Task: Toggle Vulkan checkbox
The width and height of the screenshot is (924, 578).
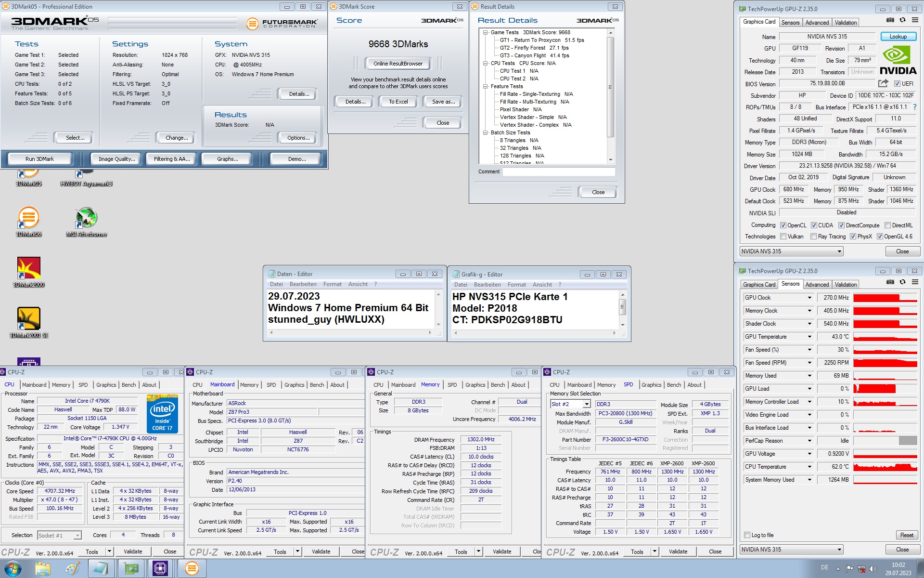Action: [783, 236]
